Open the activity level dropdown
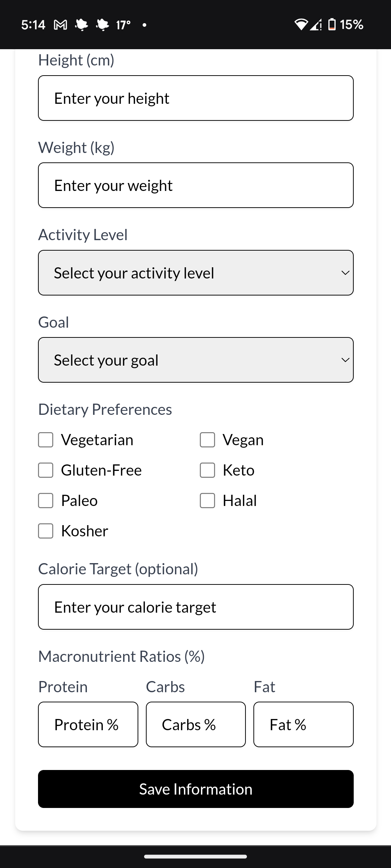 (195, 273)
